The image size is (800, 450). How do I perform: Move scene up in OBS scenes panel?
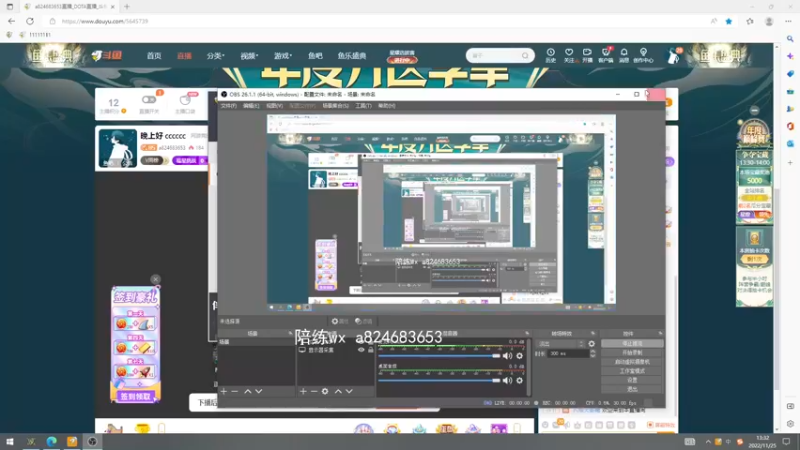pyautogui.click(x=247, y=391)
